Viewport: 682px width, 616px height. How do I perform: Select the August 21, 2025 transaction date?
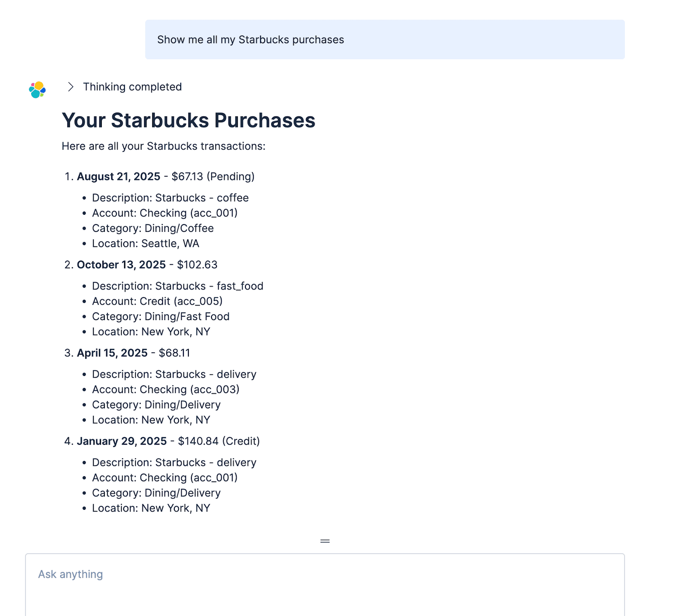[118, 176]
